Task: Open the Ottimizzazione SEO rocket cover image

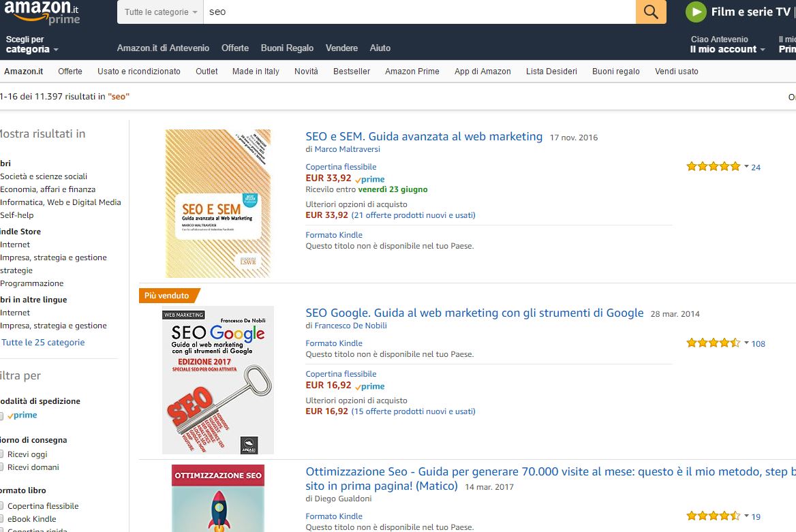Action: (x=218, y=499)
